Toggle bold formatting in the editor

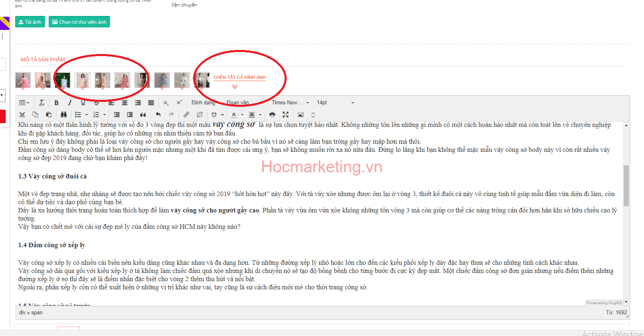point(56,103)
